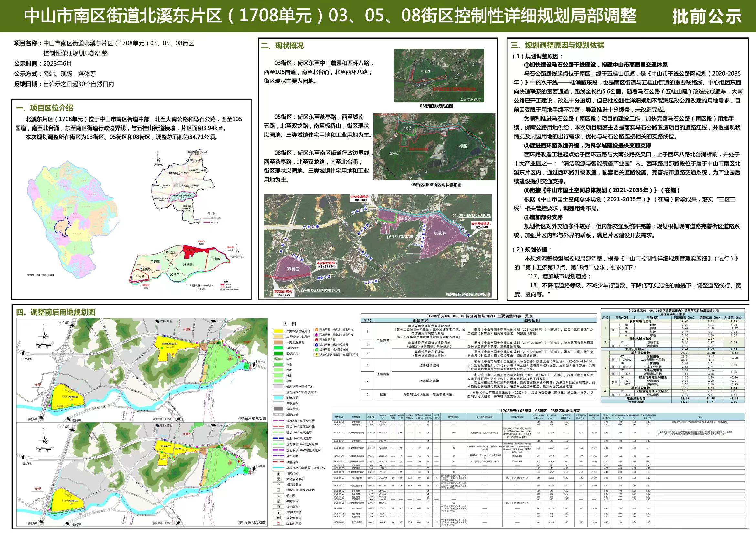756x535 pixels.
Task: Click the gray 公路用地 swatch
Action: pos(278,409)
